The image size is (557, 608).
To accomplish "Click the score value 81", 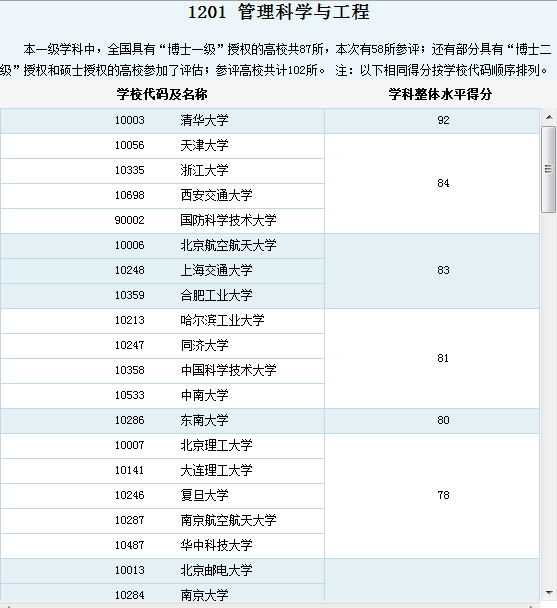I will 443,358.
